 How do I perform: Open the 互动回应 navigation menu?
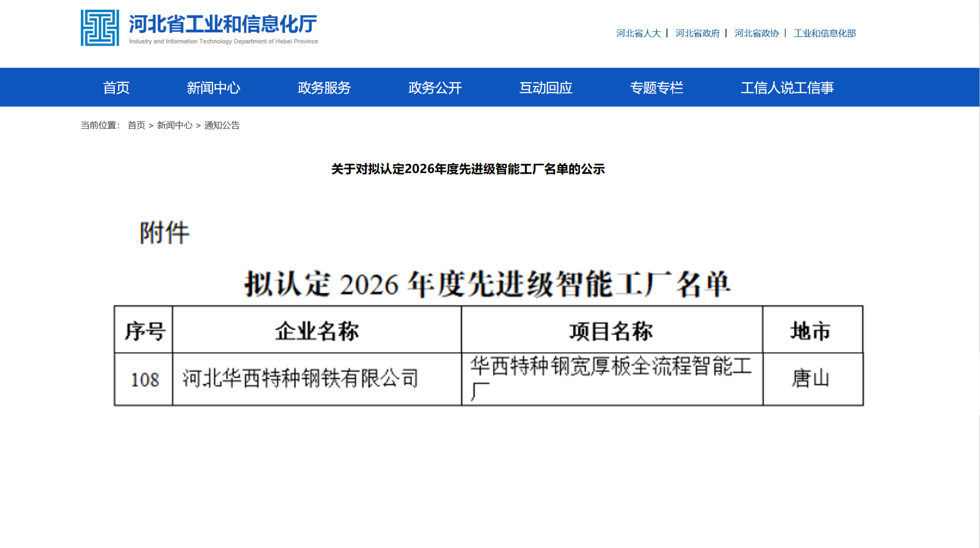coord(546,88)
